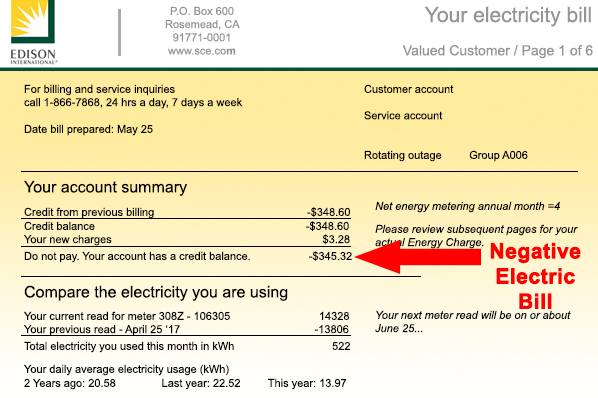598x398 pixels.
Task: Open the www.sce.com website link
Action: (202, 51)
